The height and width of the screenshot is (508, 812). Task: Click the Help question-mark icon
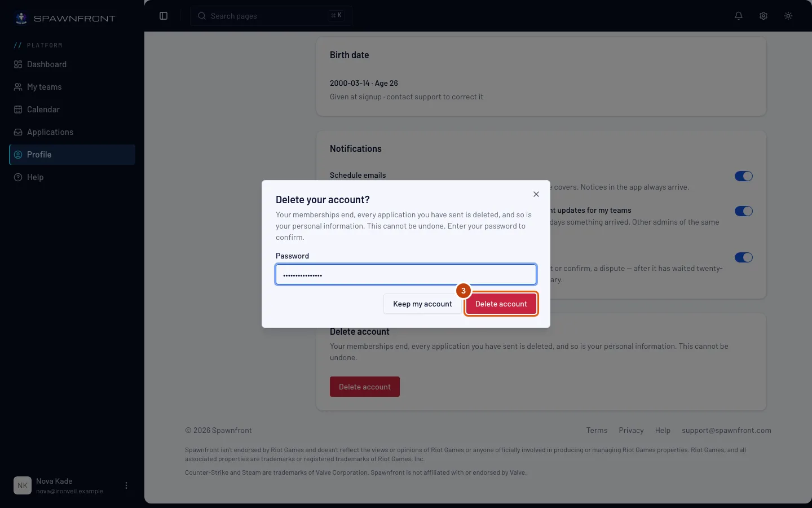point(18,177)
